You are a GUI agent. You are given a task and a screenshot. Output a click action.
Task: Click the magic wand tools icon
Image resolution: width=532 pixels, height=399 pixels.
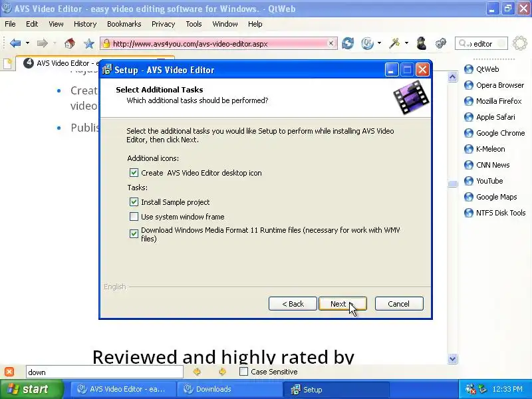click(x=394, y=43)
